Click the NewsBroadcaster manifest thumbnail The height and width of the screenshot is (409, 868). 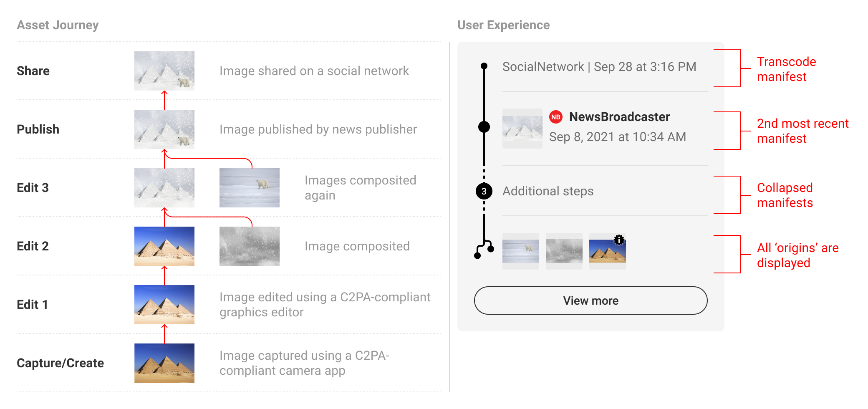tap(522, 129)
